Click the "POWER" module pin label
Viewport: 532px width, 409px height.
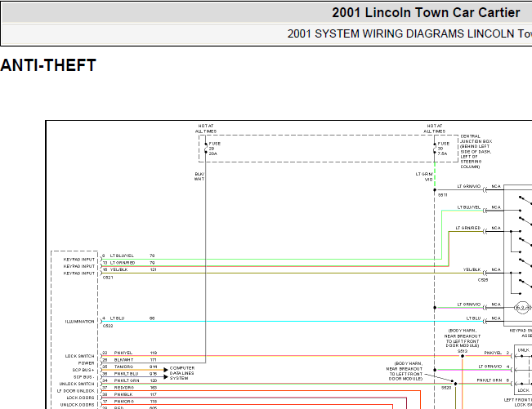[86, 363]
